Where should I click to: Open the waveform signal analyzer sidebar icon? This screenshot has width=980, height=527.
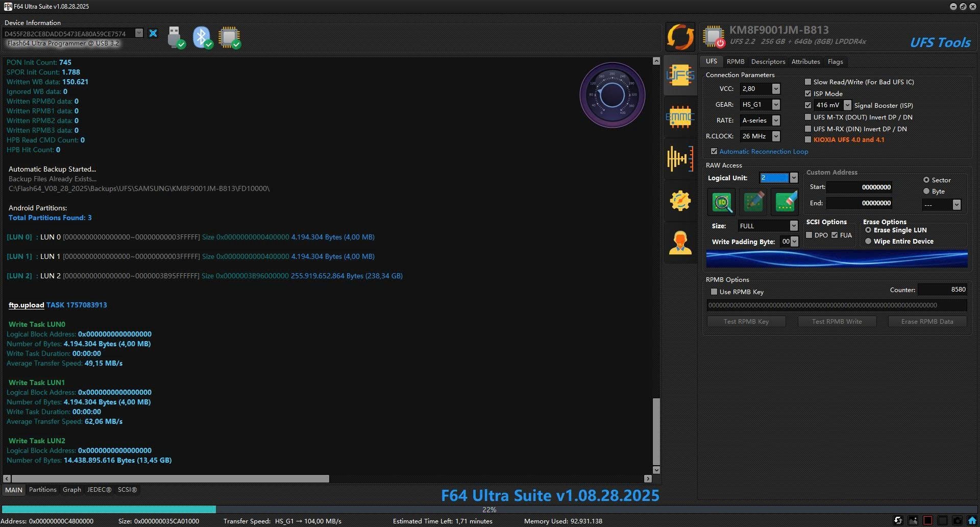click(x=680, y=158)
